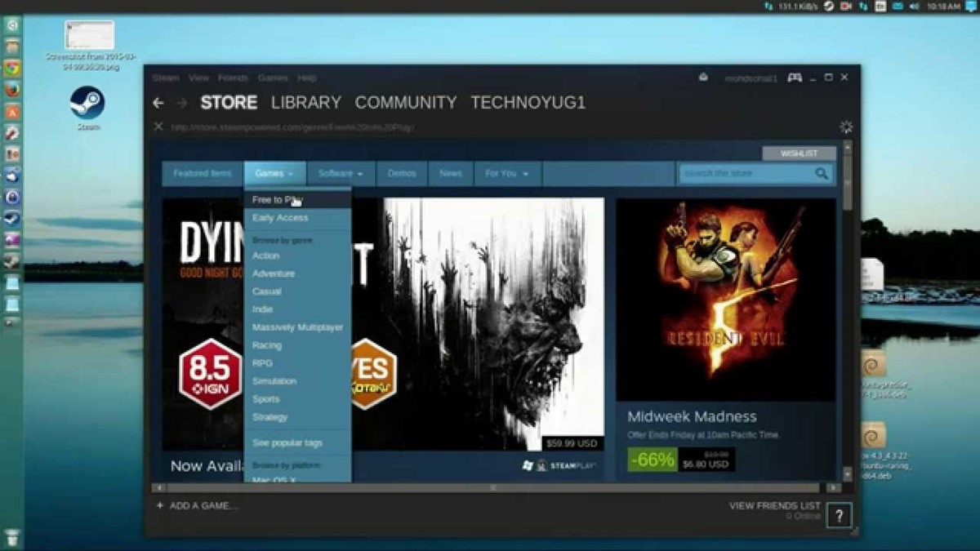Launch Chrome from the launcher
Viewport: 980px width, 551px height.
[x=11, y=68]
